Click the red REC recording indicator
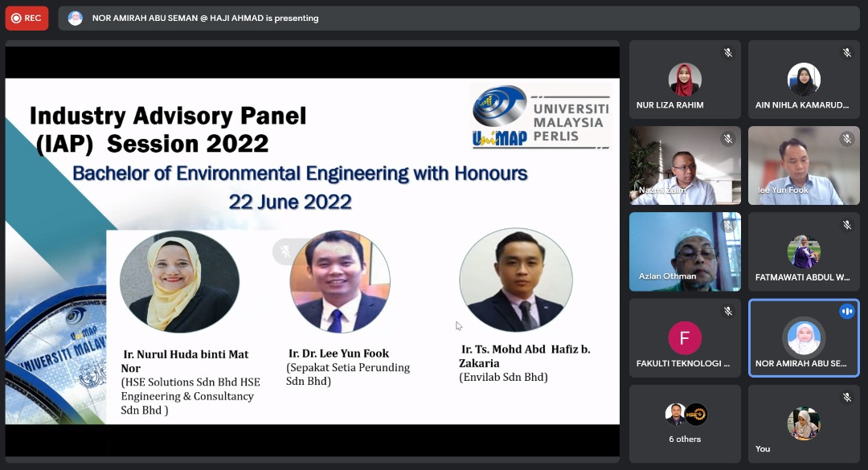The image size is (868, 470). pyautogui.click(x=27, y=18)
